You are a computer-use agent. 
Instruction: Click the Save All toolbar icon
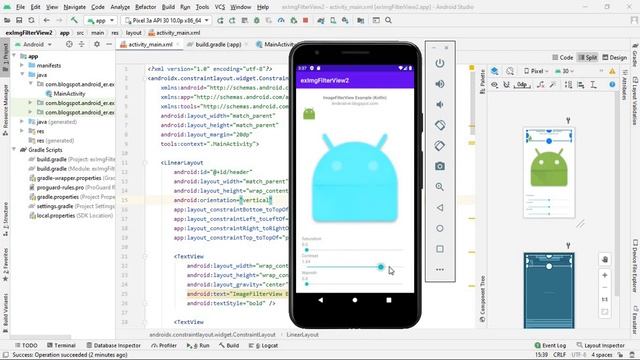[19, 20]
